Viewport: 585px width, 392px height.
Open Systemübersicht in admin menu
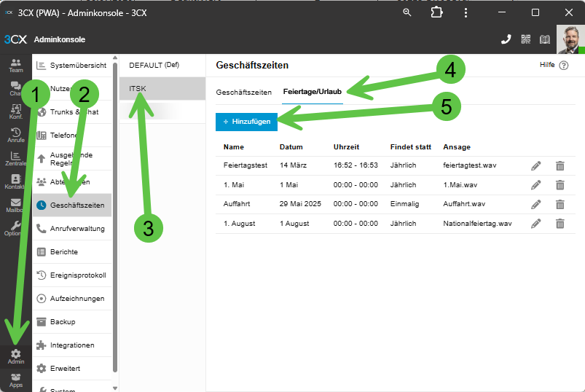(x=72, y=66)
